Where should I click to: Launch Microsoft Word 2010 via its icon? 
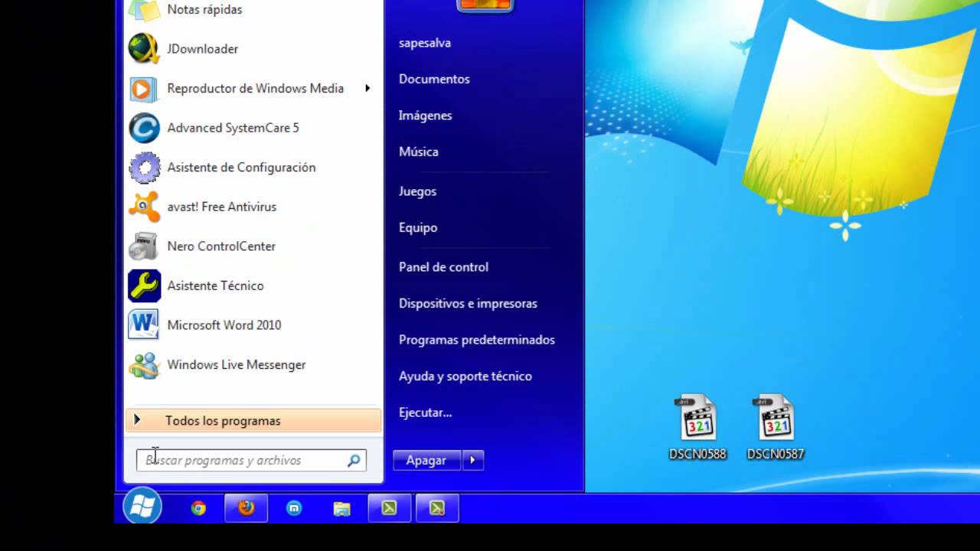[x=144, y=325]
